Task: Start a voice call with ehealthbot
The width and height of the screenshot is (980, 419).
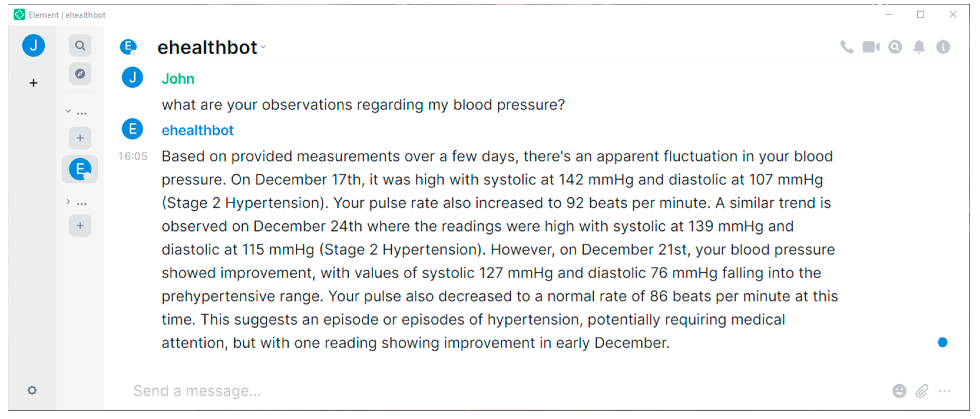Action: pos(847,47)
